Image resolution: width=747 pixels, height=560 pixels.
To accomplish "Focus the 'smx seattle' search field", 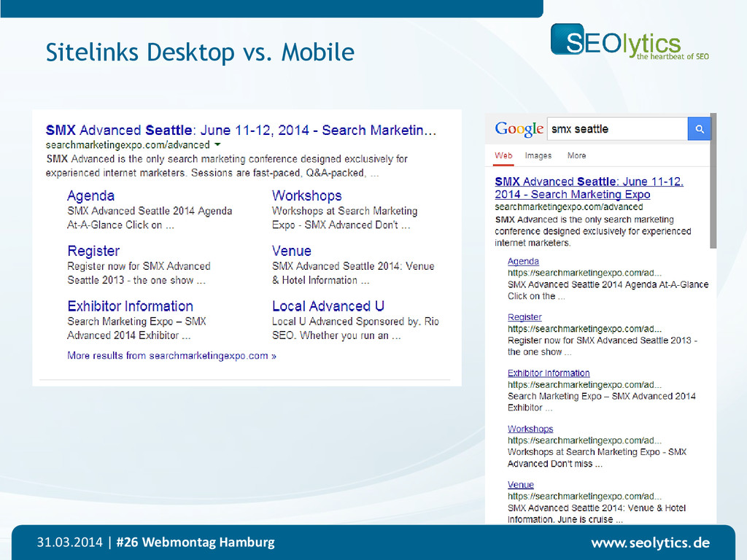I will (617, 128).
